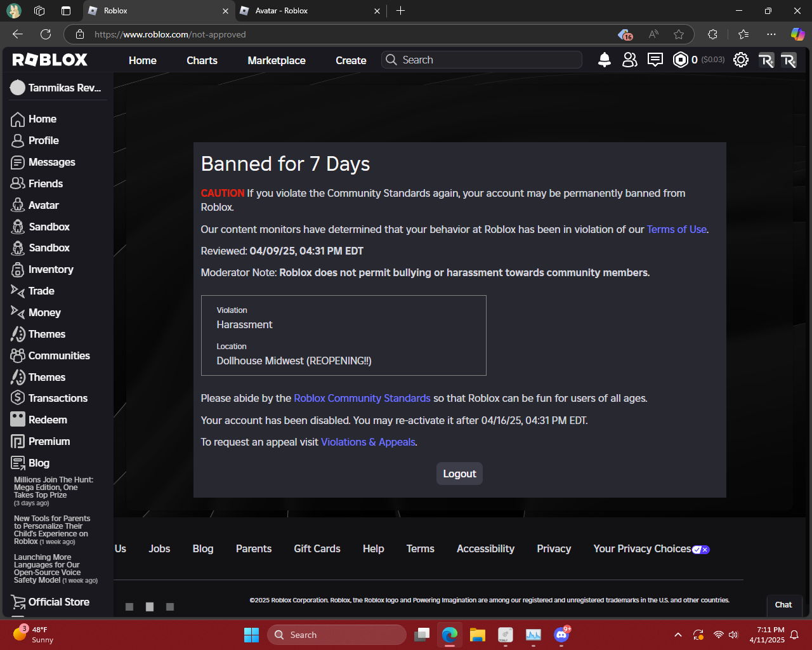Viewport: 812px width, 650px height.
Task: Open the Terms of Use link
Action: point(677,230)
